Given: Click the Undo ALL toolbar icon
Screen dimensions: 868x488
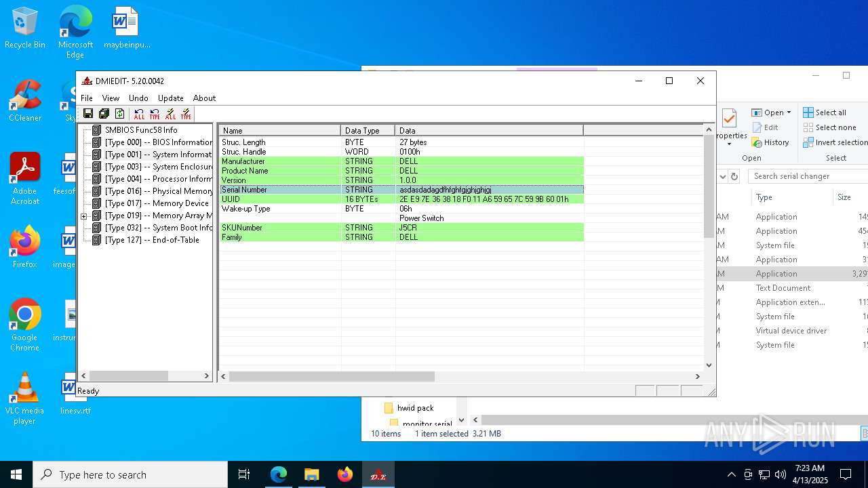Looking at the screenshot, I should tap(139, 114).
